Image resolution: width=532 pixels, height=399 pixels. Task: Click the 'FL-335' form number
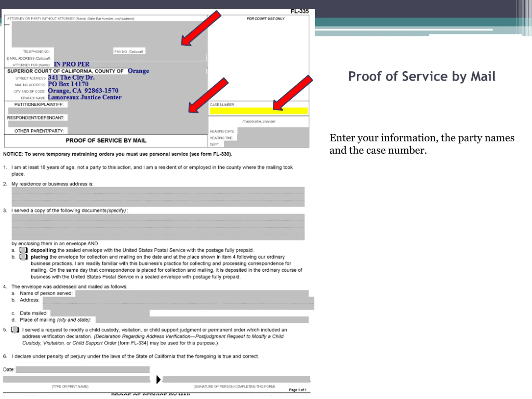[299, 11]
